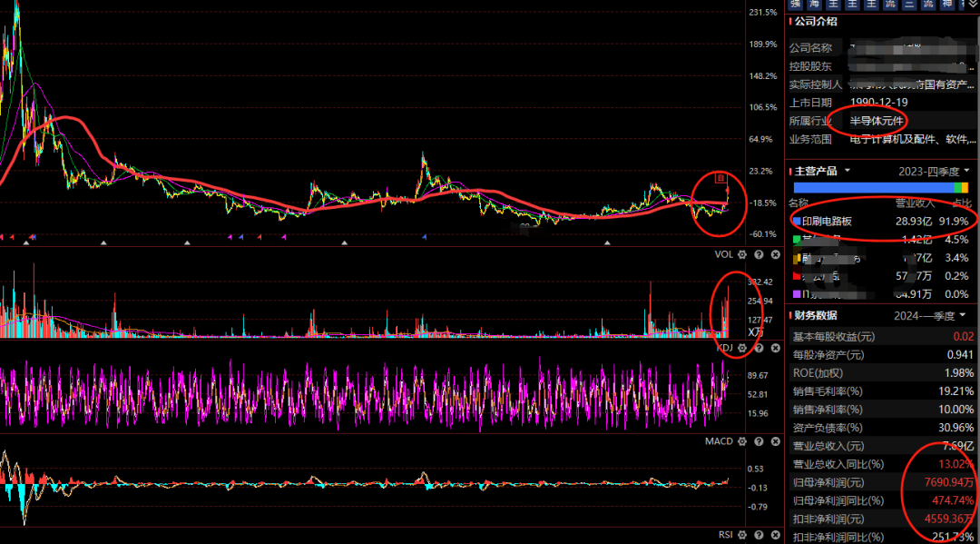Select the 神 tag tab
Viewport: 980px width, 544px height.
coord(947,4)
